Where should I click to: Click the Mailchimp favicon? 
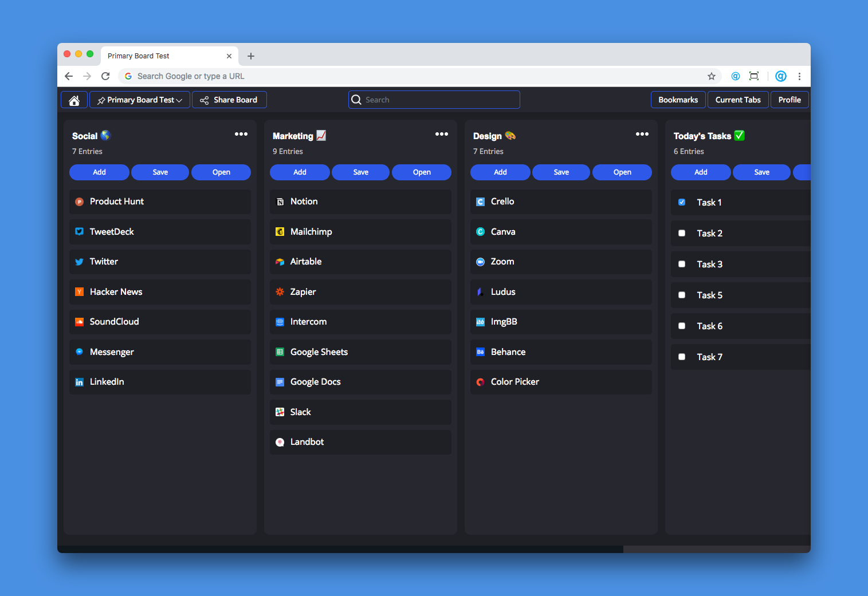[280, 231]
